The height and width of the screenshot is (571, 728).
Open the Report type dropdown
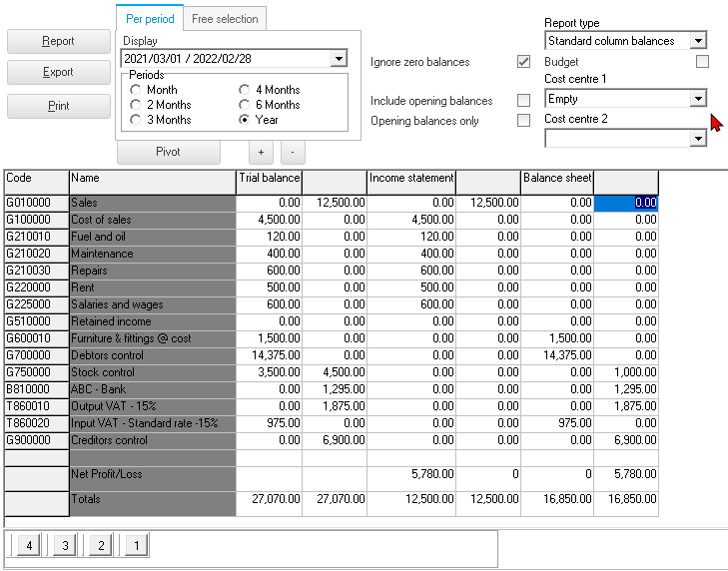[x=698, y=41]
